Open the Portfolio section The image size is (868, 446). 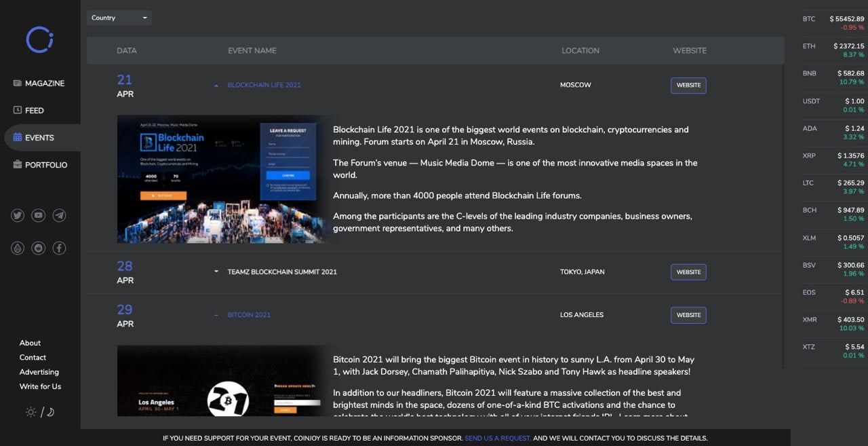pyautogui.click(x=41, y=164)
